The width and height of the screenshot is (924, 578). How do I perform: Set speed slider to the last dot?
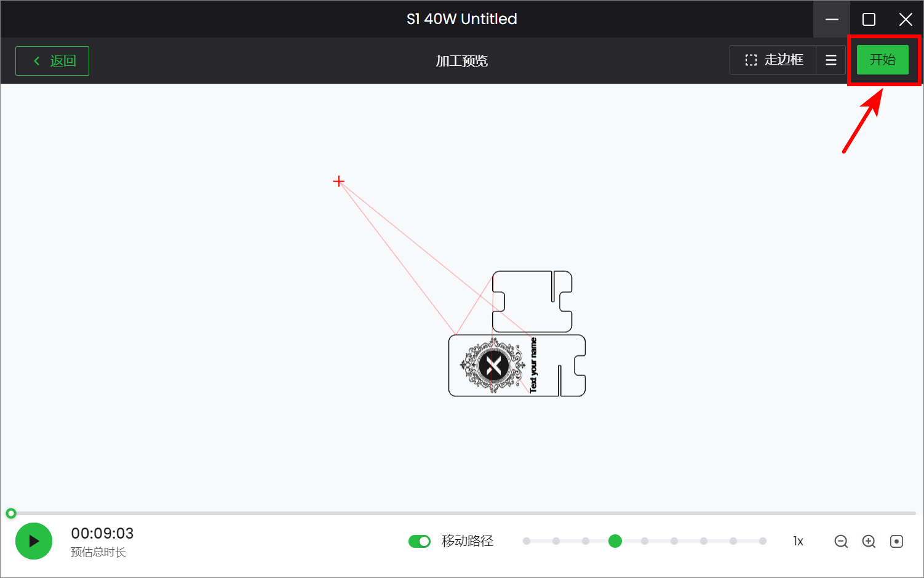click(763, 541)
